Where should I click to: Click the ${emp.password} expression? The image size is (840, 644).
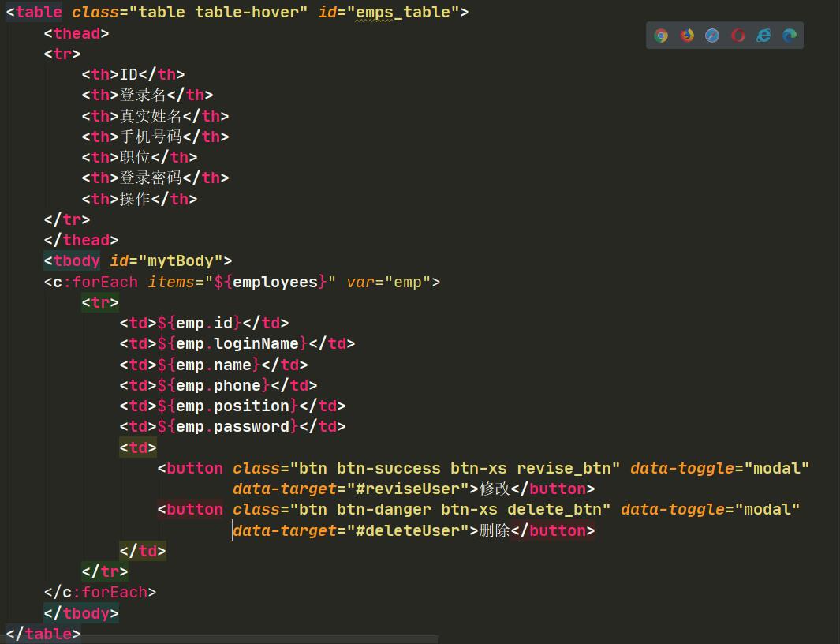(x=228, y=427)
